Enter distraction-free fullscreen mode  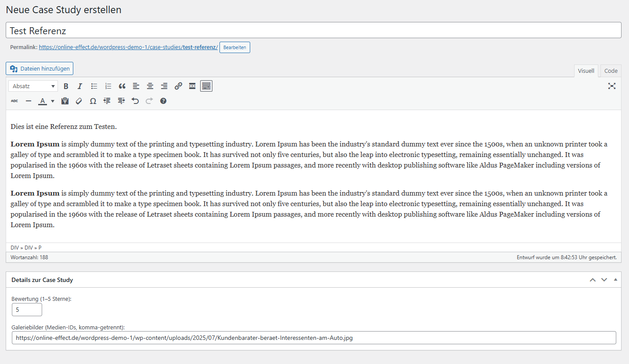tap(612, 86)
